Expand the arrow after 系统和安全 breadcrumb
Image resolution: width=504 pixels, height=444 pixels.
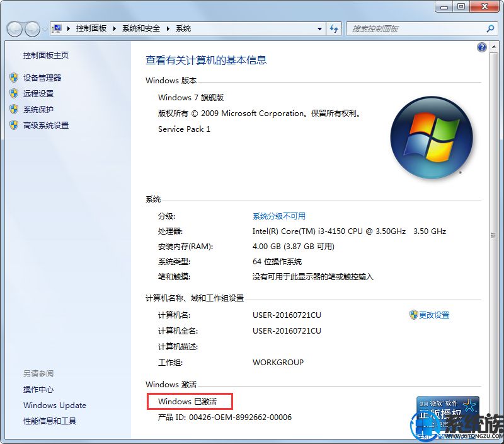click(168, 28)
